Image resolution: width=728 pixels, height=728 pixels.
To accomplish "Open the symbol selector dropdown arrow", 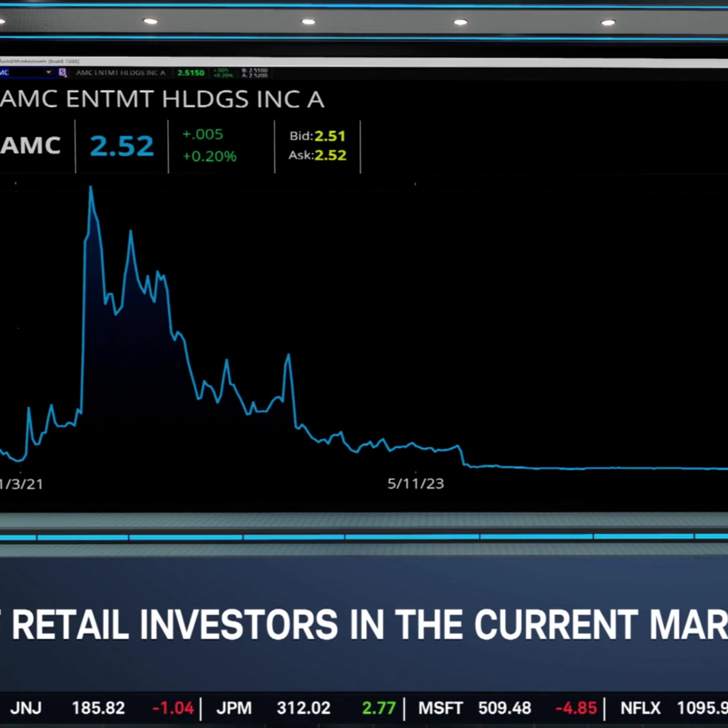I will coord(48,73).
